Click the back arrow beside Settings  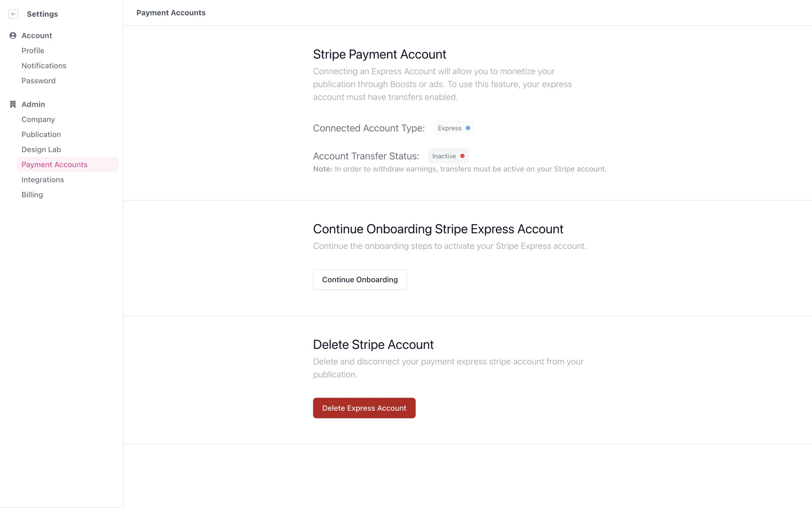14,14
